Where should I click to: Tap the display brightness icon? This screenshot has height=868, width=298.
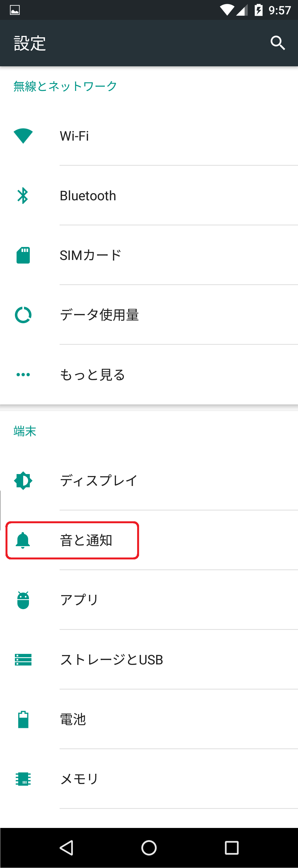tap(23, 480)
